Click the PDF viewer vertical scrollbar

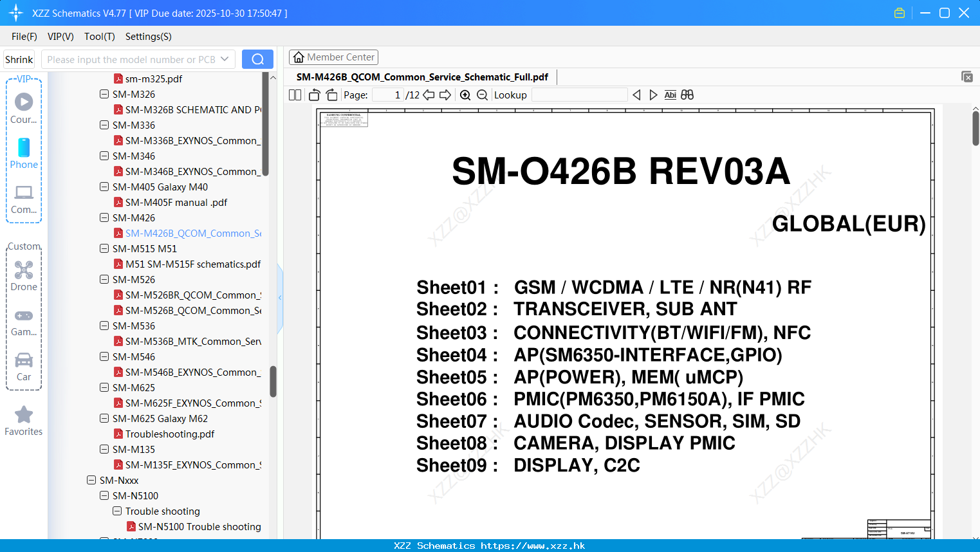click(x=975, y=128)
